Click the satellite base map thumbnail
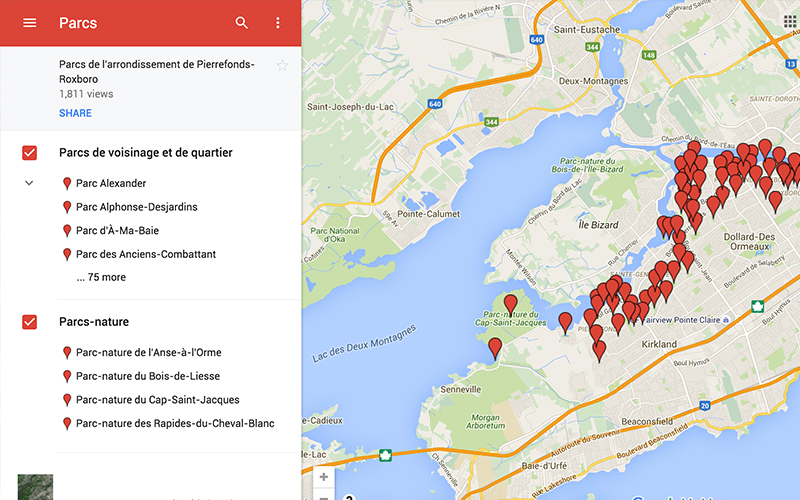Screen dimensions: 800x500 35,487
